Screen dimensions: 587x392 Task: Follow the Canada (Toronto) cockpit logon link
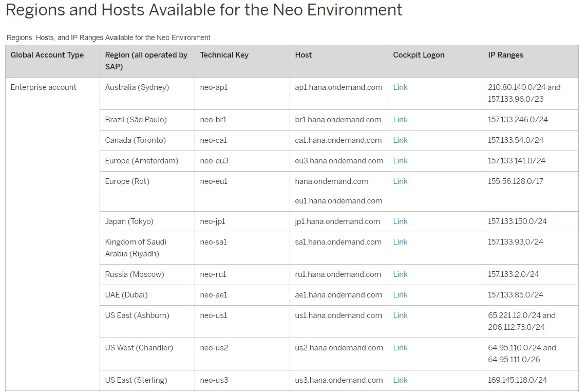(x=400, y=140)
